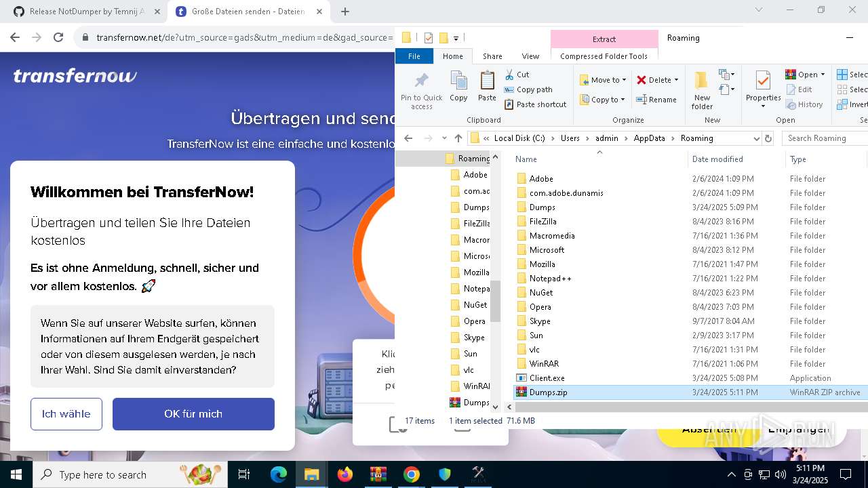Create a New folder from ribbon

click(702, 89)
